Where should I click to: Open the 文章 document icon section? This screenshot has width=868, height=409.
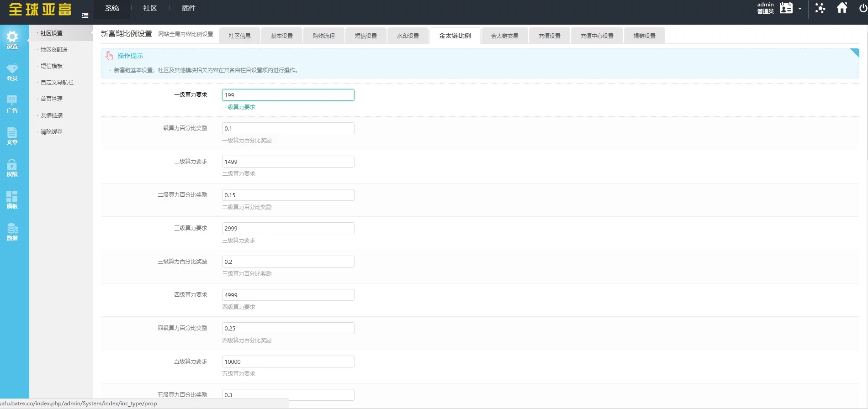12,136
